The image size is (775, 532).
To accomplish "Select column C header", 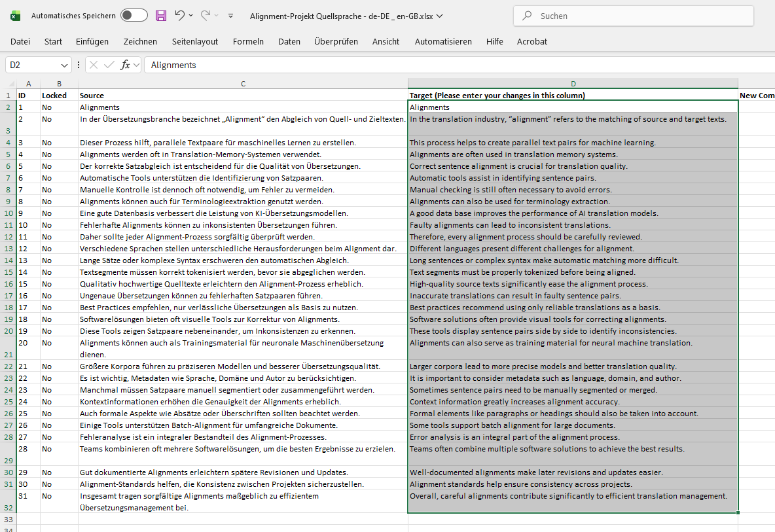I will click(243, 84).
